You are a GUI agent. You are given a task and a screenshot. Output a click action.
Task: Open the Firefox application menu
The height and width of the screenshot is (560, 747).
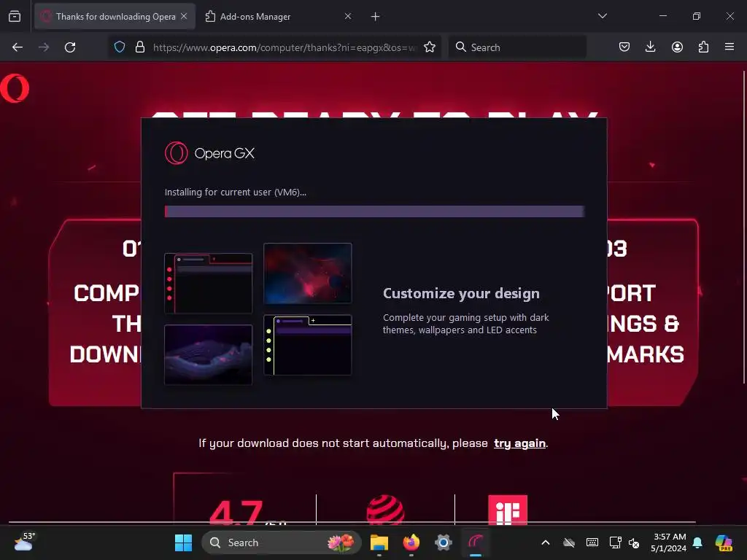coord(729,47)
